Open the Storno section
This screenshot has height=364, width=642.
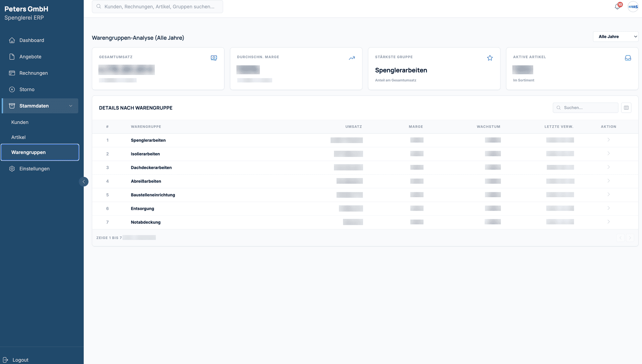point(40,89)
